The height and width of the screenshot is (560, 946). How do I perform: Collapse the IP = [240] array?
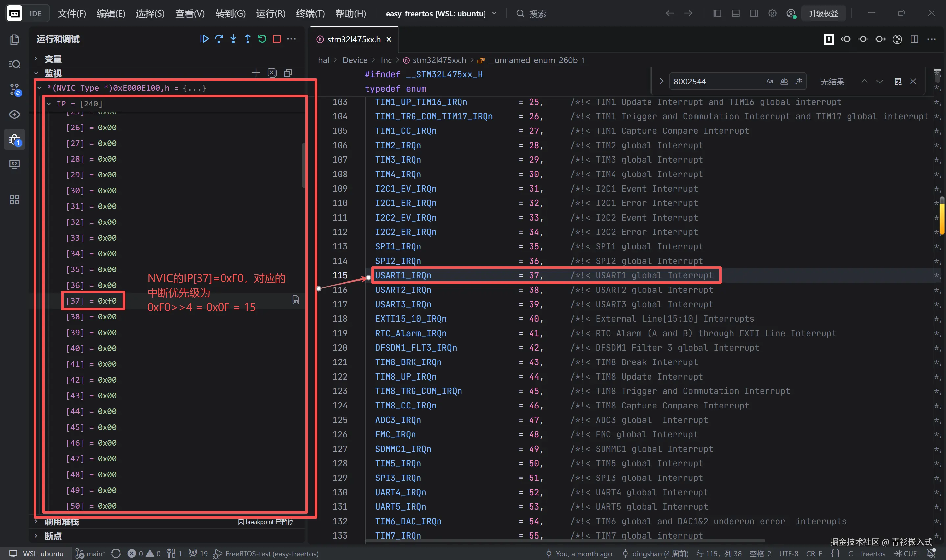49,104
